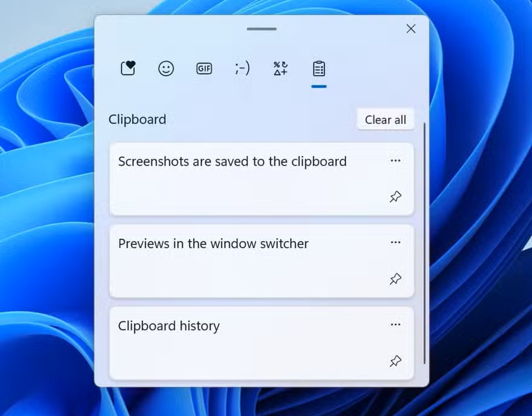Screen dimensions: 532x416
Task: Pin the 'Screenshots are saved to the clipboard' item
Action: pos(396,197)
